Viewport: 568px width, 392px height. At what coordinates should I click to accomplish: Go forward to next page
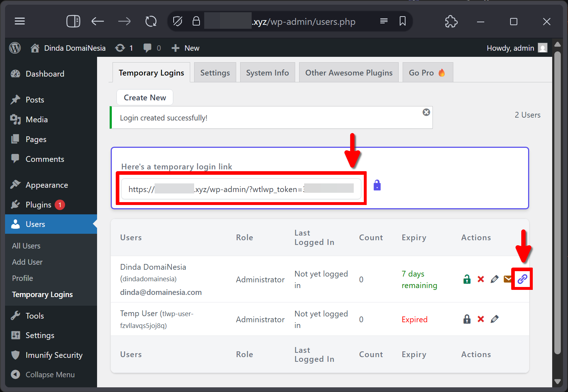(x=124, y=21)
